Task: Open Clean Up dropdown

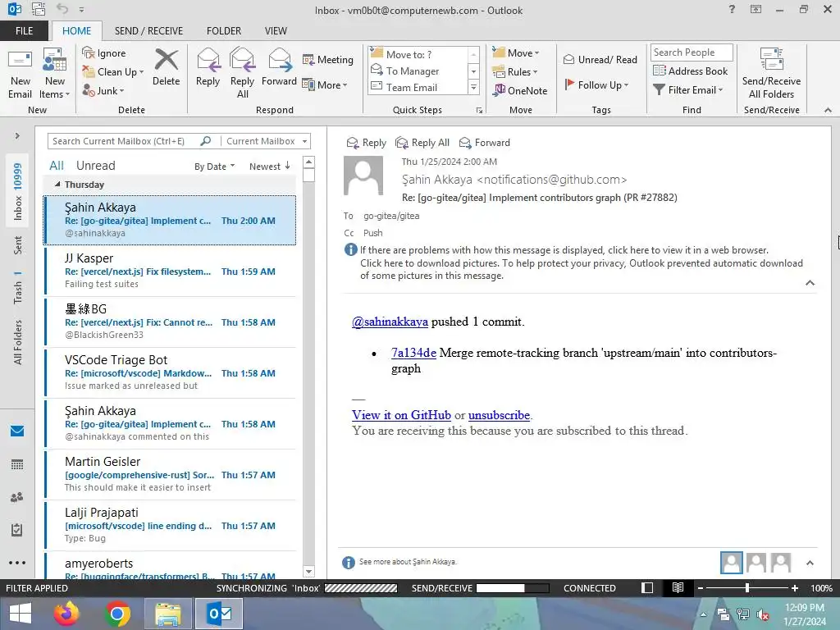Action: tap(113, 72)
